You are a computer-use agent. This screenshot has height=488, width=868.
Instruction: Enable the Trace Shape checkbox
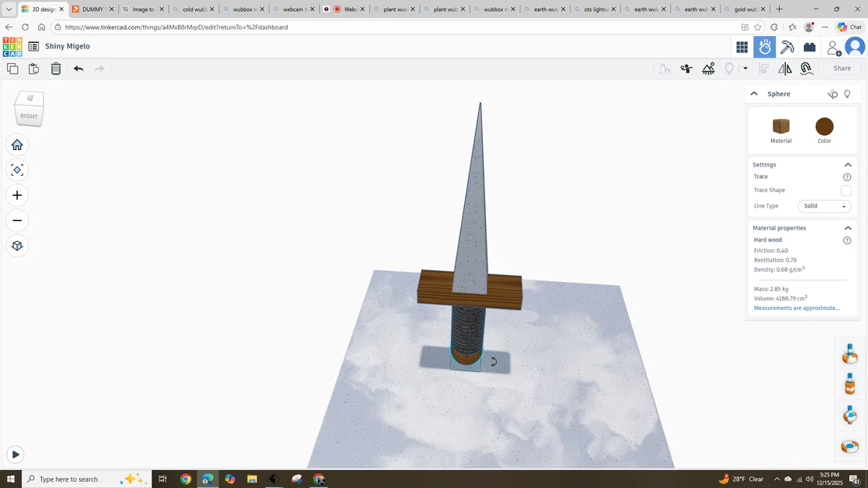[x=846, y=191]
